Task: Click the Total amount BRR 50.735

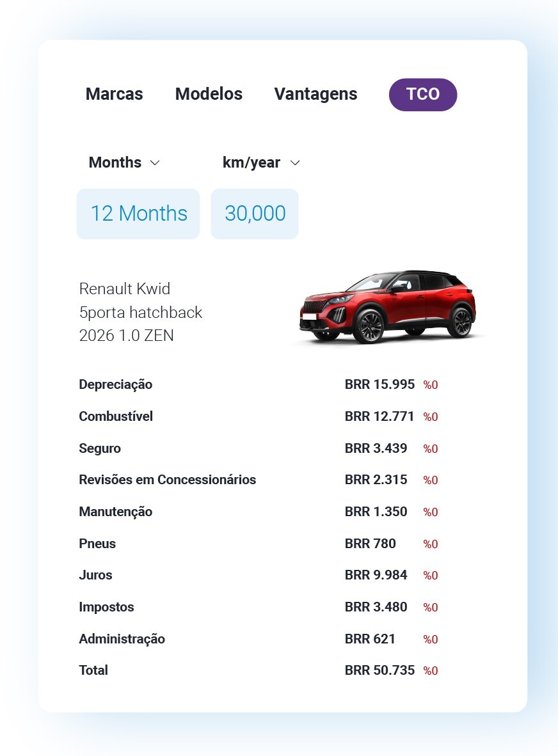Action: click(379, 670)
